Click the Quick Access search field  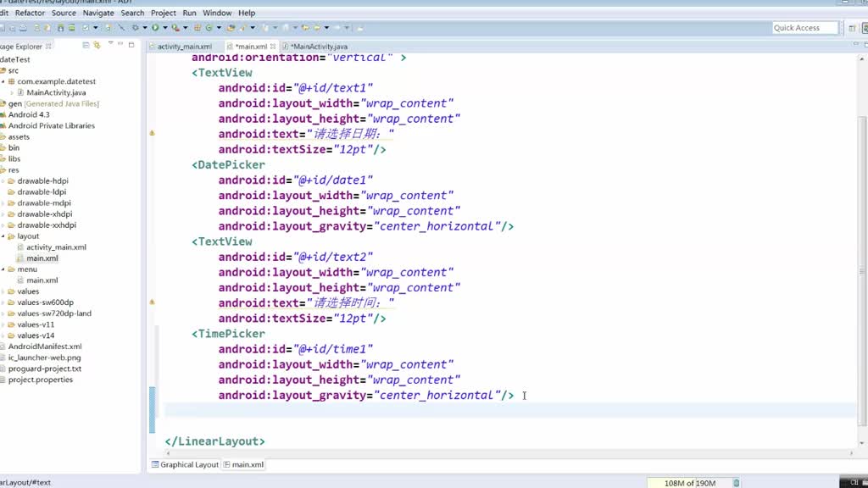805,28
